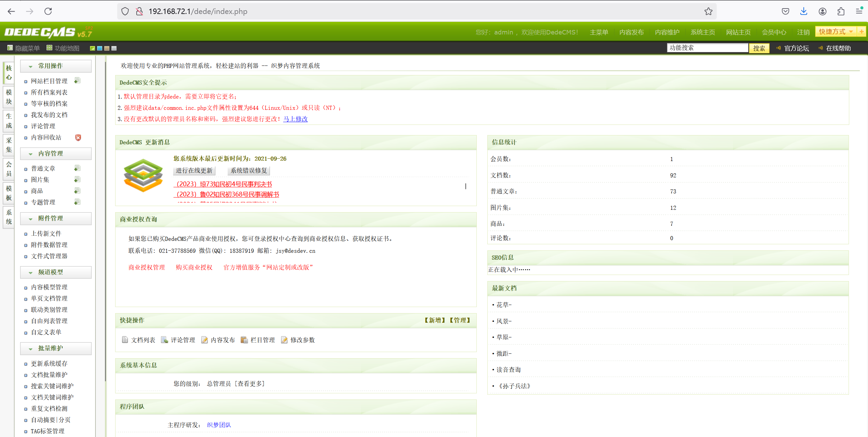Click the DedeCMS logo
Screen dimensions: 868x437
pyautogui.click(x=48, y=32)
